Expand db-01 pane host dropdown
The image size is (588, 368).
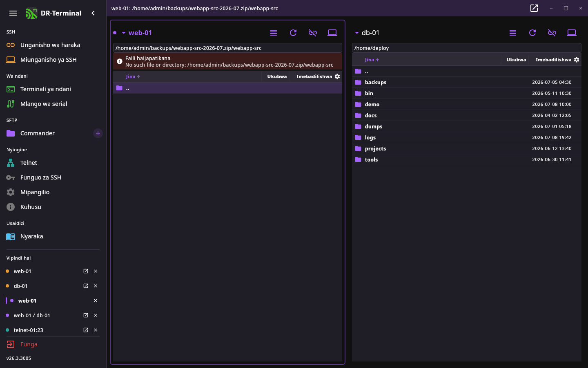pos(356,33)
